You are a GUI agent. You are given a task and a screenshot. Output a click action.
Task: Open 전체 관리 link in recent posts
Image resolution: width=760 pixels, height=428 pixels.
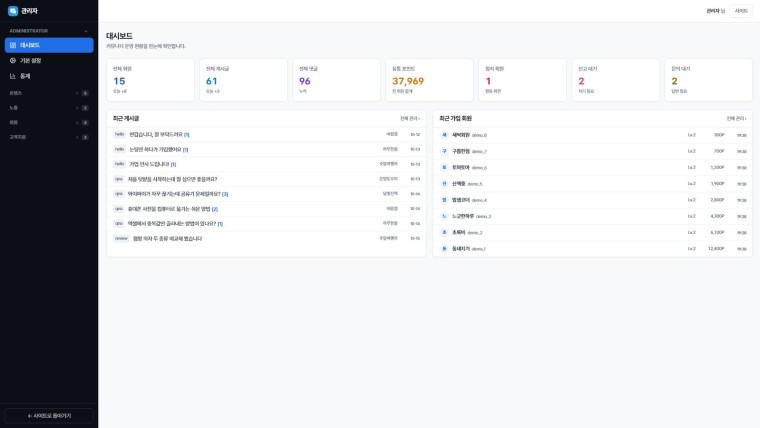coord(410,118)
